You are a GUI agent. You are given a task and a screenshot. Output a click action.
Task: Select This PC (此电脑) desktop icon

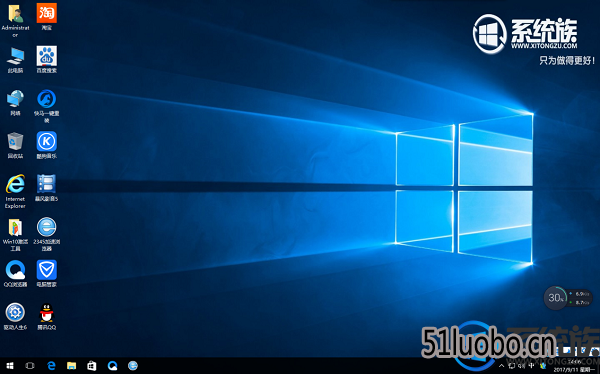coord(15,60)
